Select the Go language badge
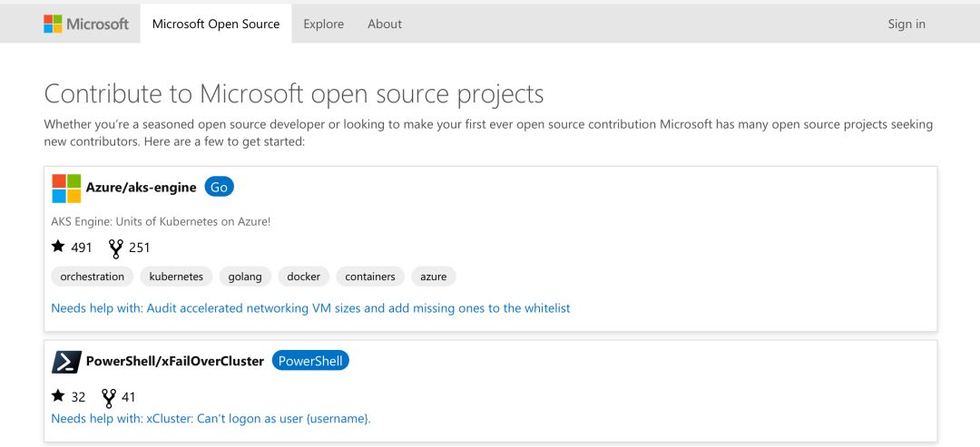Screen dimensions: 980x447 (x=219, y=188)
